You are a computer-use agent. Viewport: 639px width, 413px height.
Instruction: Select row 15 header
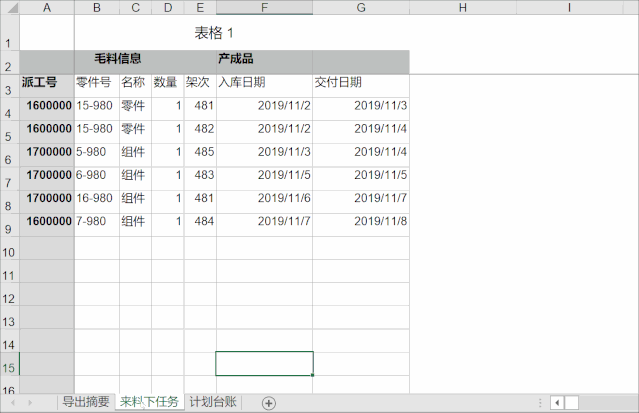point(10,364)
